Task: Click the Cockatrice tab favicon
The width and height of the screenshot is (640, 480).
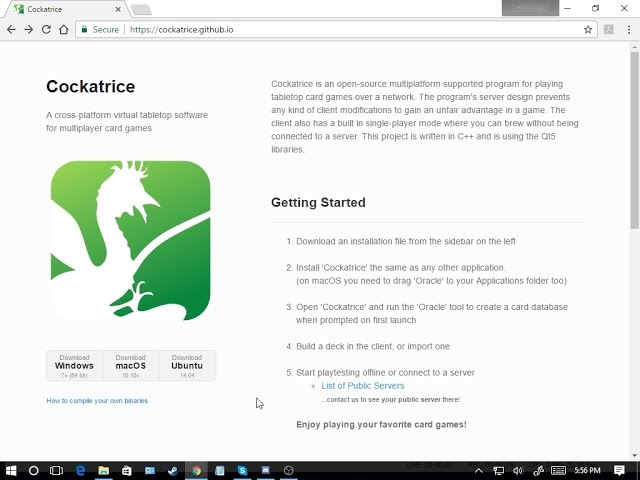Action: pos(19,9)
